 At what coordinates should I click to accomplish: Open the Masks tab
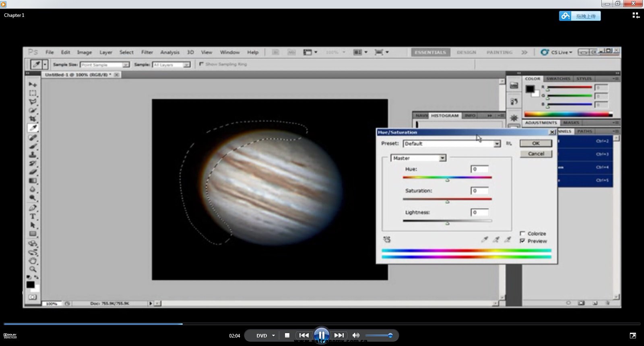571,123
